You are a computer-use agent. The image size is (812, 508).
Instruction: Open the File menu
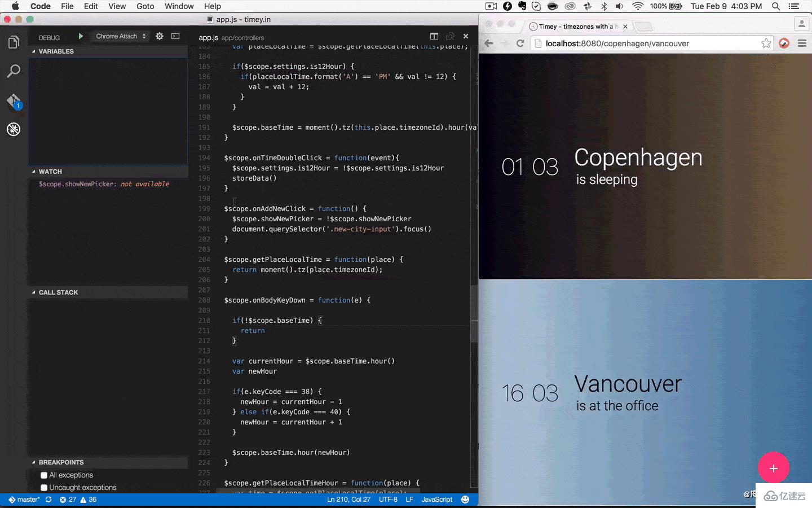67,6
